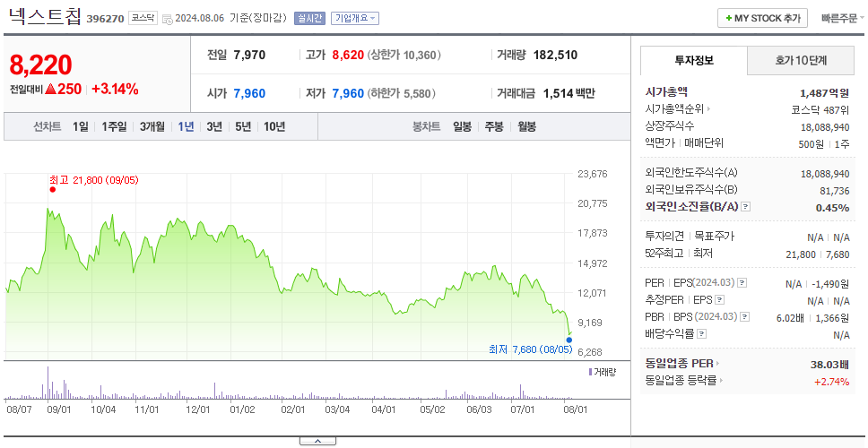Screen dimensions: 868x448
Task: Click help icon next to 추정PER EPS
Action: coord(719,300)
